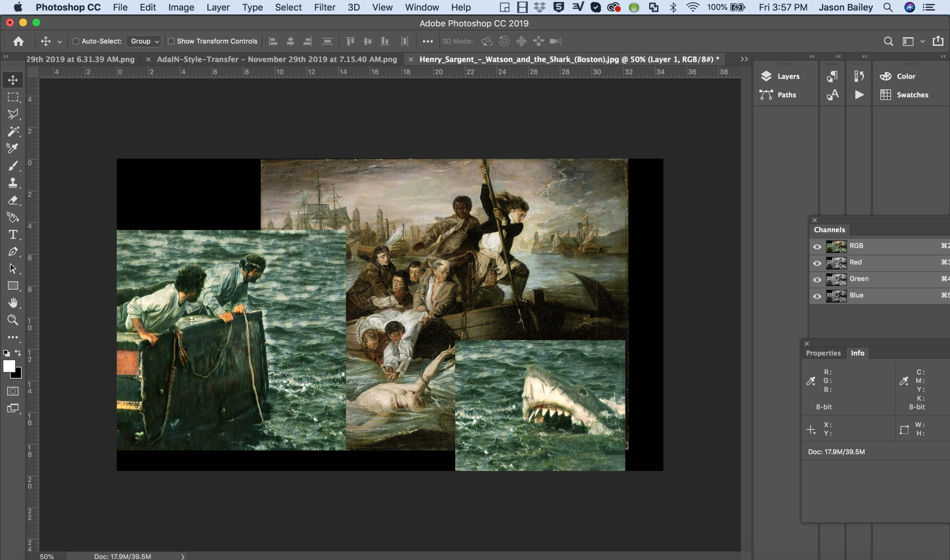Open the Move tool preset picker arrow
The image size is (950, 560).
click(60, 41)
